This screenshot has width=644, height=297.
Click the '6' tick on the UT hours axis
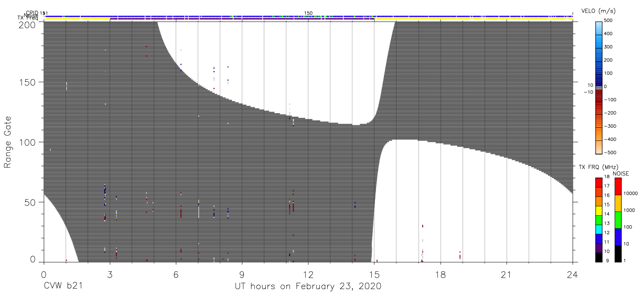(x=176, y=275)
